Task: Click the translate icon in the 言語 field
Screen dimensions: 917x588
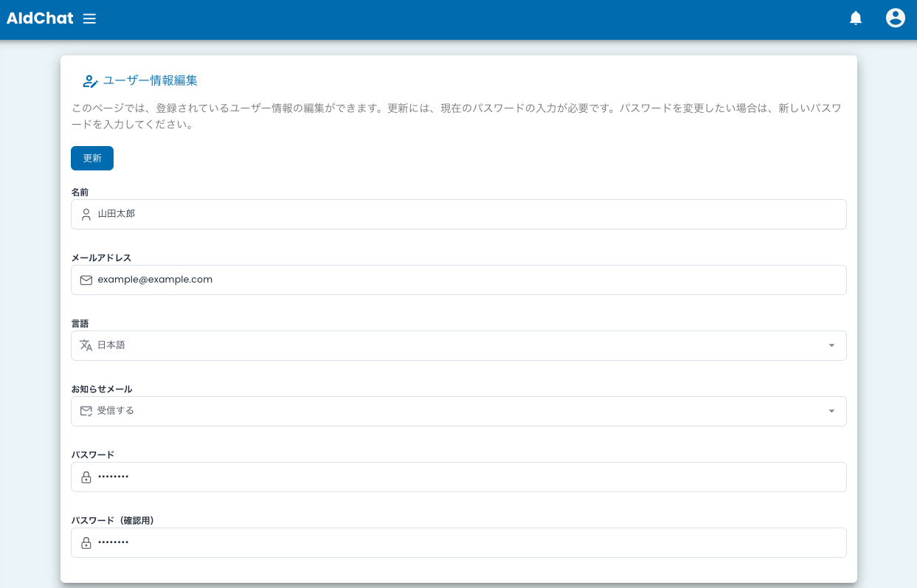Action: pyautogui.click(x=86, y=345)
